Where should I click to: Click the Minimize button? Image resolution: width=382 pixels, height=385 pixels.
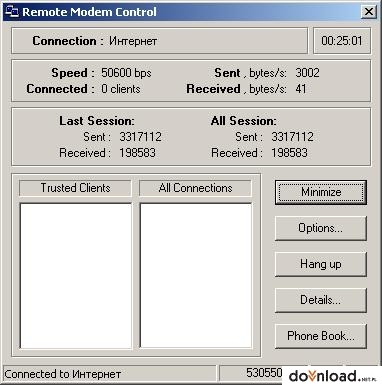pos(321,192)
